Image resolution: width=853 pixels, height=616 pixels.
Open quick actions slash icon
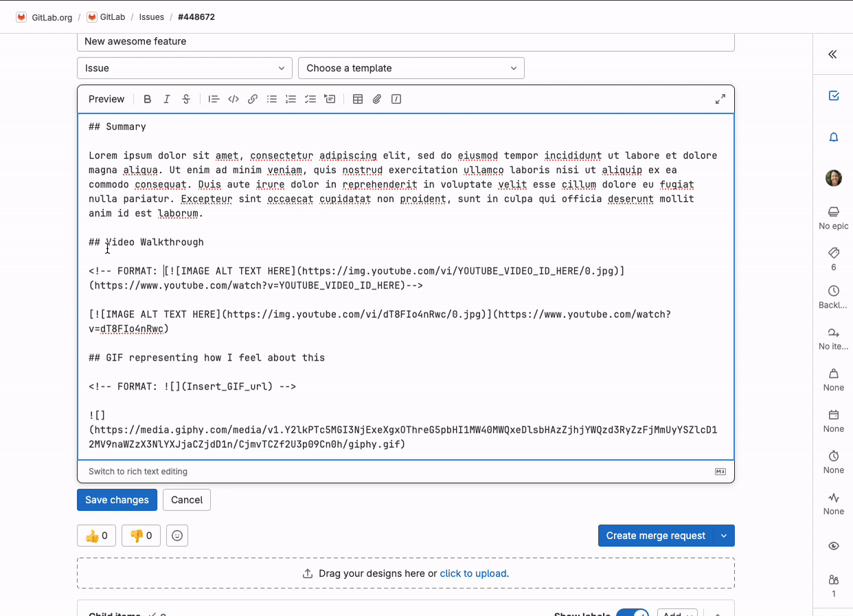click(396, 99)
